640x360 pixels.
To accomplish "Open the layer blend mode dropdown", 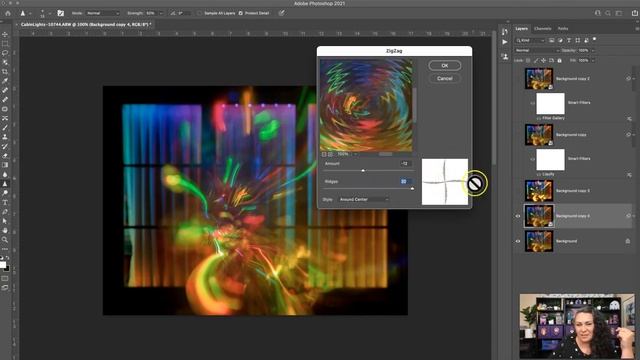I will point(537,50).
